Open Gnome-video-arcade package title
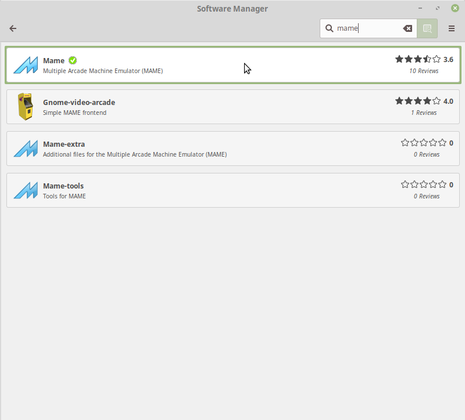 [79, 102]
